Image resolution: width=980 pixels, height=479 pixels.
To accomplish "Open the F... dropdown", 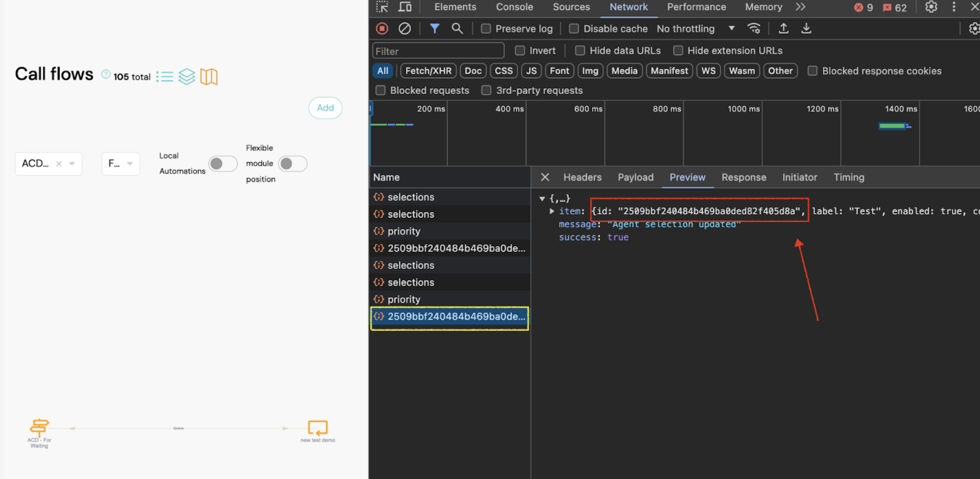I will coord(120,164).
